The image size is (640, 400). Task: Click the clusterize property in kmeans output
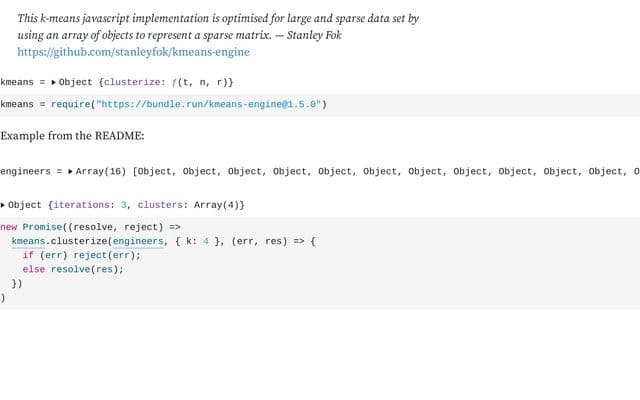(132, 82)
